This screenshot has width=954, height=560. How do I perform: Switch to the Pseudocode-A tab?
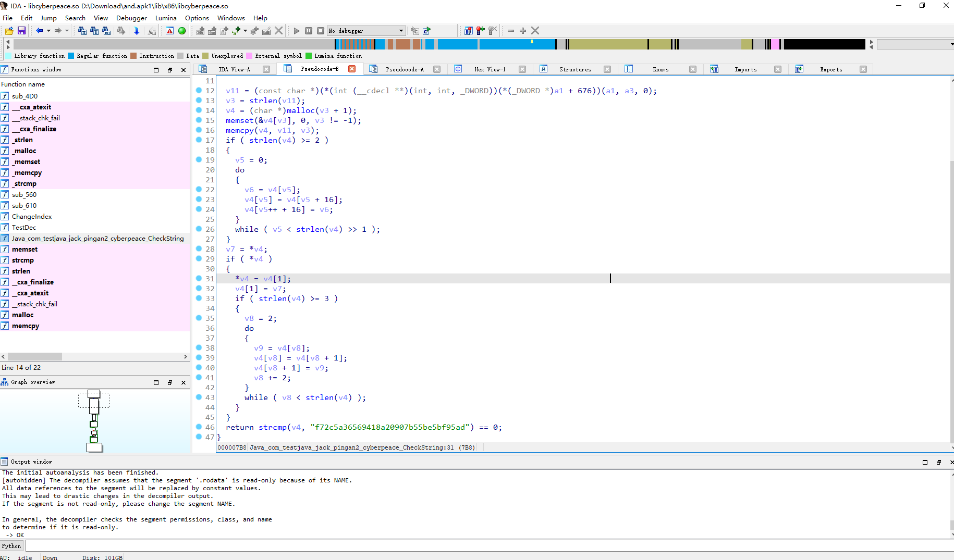tap(405, 69)
